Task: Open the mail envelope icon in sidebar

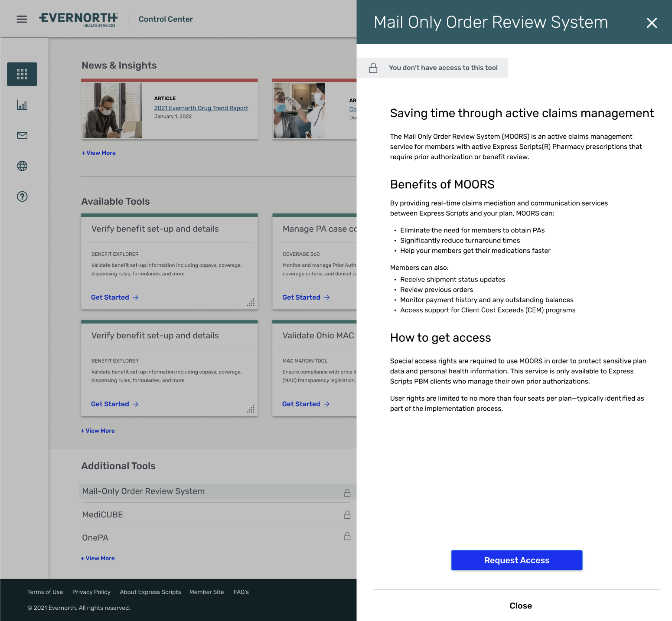Action: [x=22, y=135]
